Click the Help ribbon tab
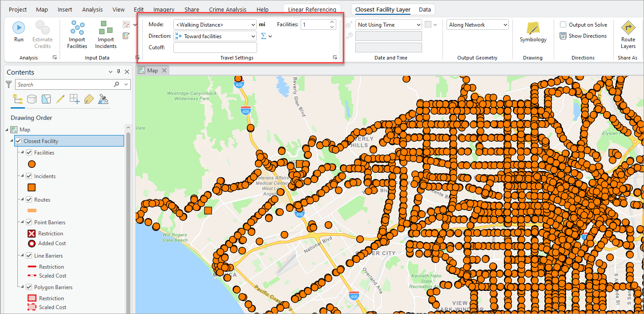 pyautogui.click(x=262, y=9)
